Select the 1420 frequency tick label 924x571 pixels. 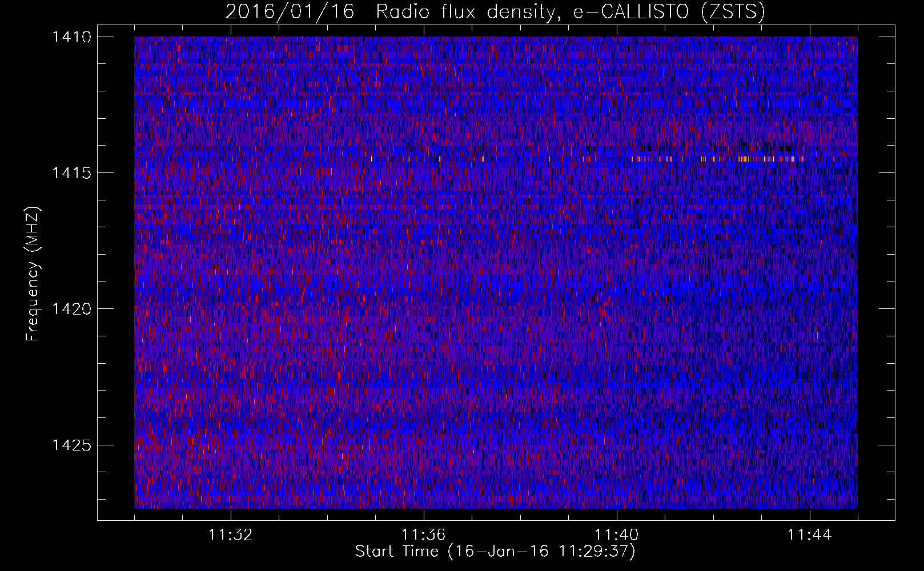71,309
